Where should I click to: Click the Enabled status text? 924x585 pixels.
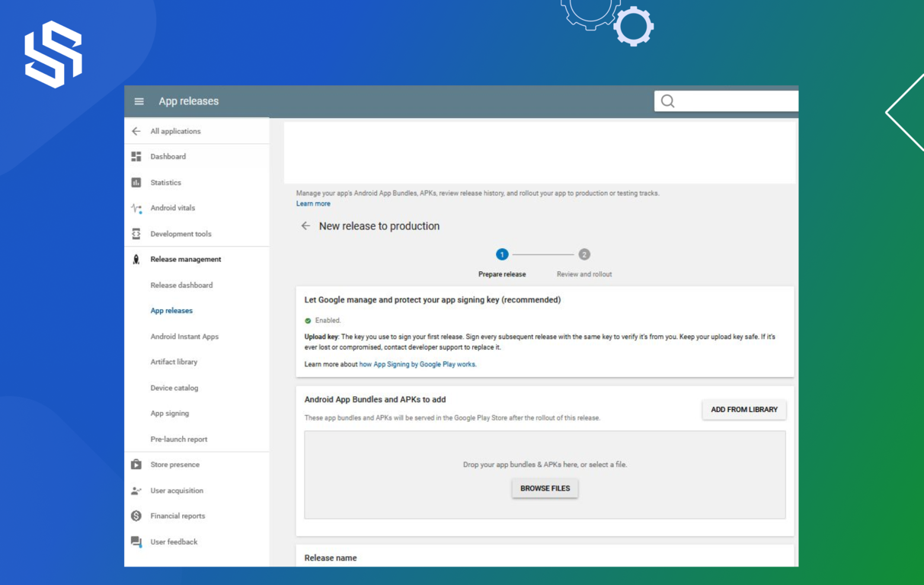[328, 321]
